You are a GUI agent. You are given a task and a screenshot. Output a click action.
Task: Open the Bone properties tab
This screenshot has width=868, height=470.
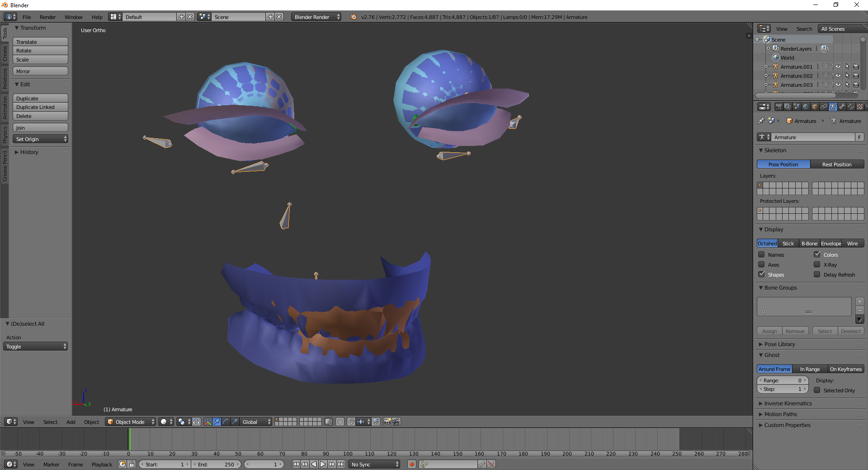click(842, 107)
